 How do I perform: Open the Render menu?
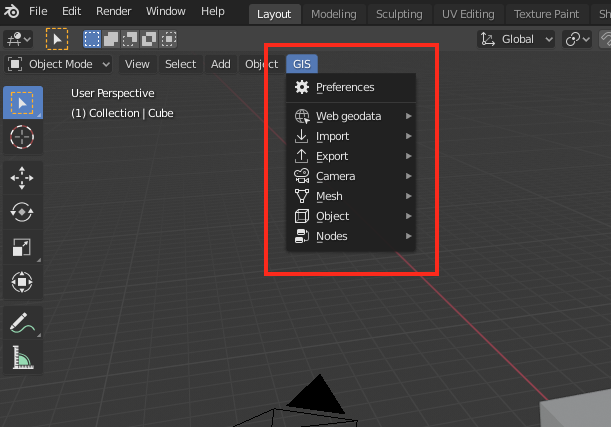(114, 11)
